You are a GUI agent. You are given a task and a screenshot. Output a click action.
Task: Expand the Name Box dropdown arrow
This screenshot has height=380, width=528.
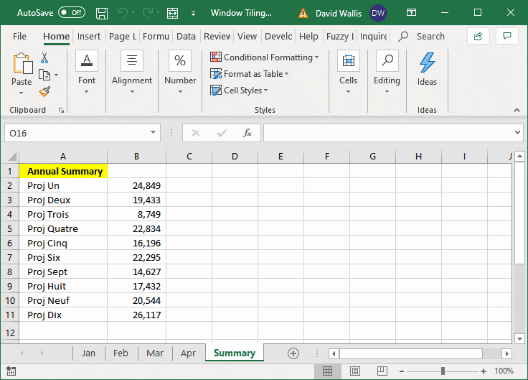(153, 133)
